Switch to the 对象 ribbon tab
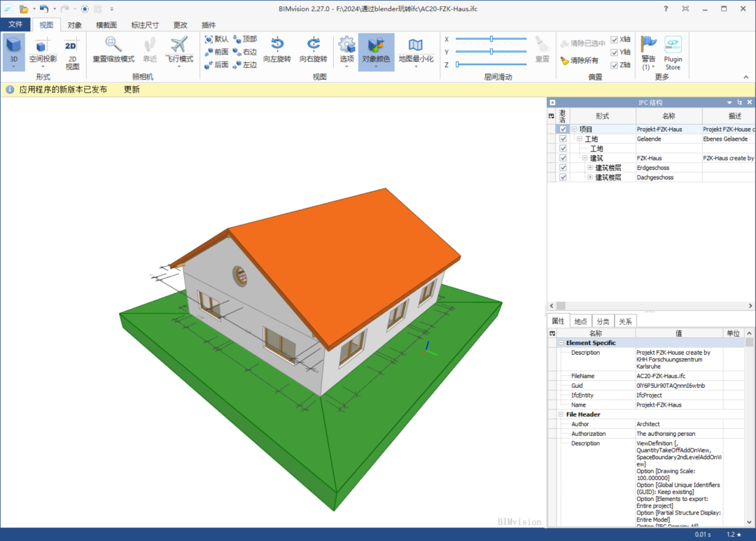The height and width of the screenshot is (541, 756). [74, 25]
